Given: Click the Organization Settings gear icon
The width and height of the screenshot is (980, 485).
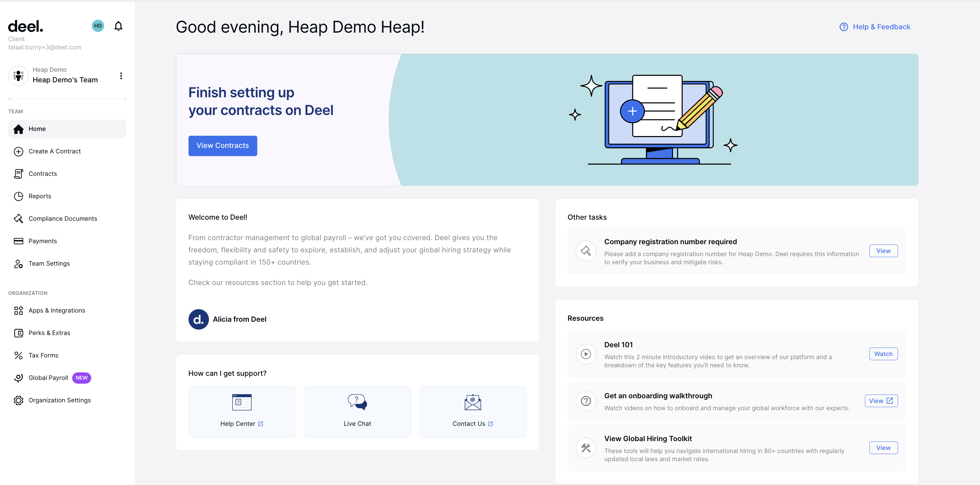Looking at the screenshot, I should click(18, 400).
